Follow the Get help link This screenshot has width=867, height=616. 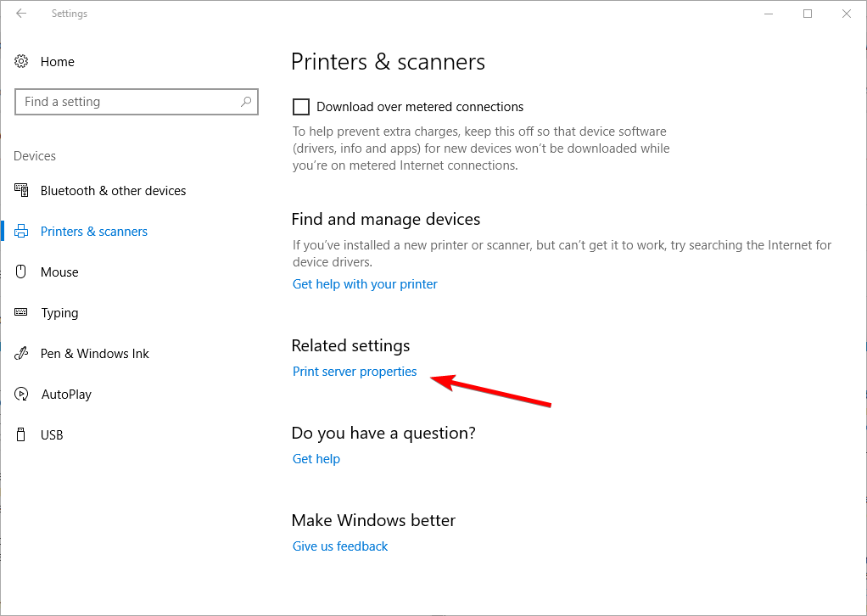click(x=316, y=459)
